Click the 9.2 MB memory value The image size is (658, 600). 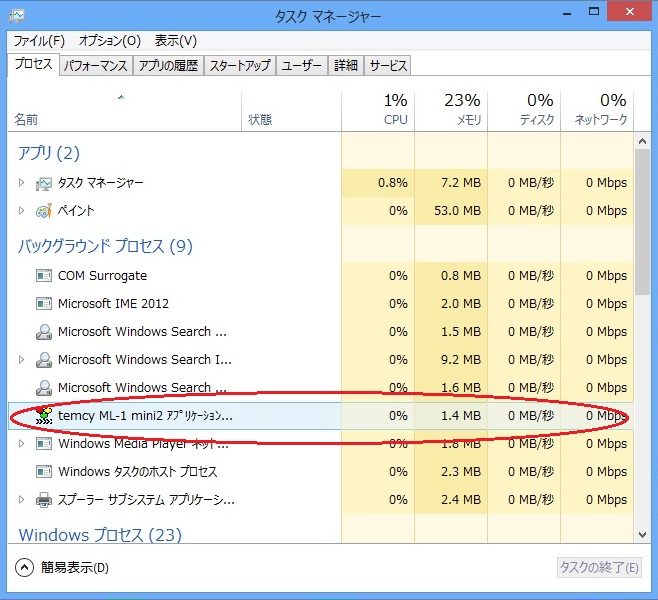[461, 360]
